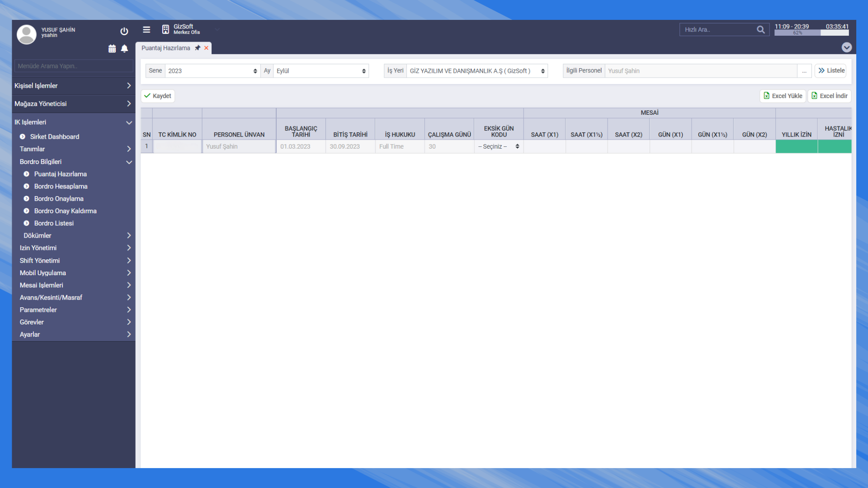Click the Kaydet save button
The width and height of the screenshot is (868, 488).
tap(157, 96)
